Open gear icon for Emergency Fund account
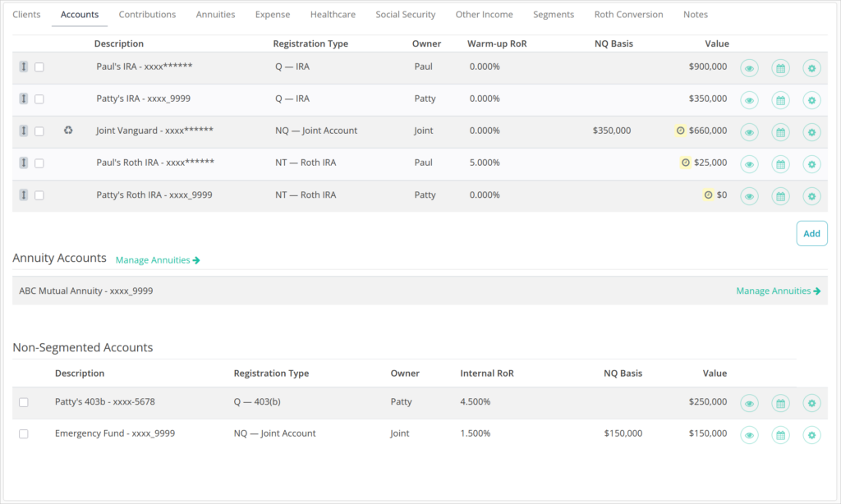841x504 pixels. 811,434
